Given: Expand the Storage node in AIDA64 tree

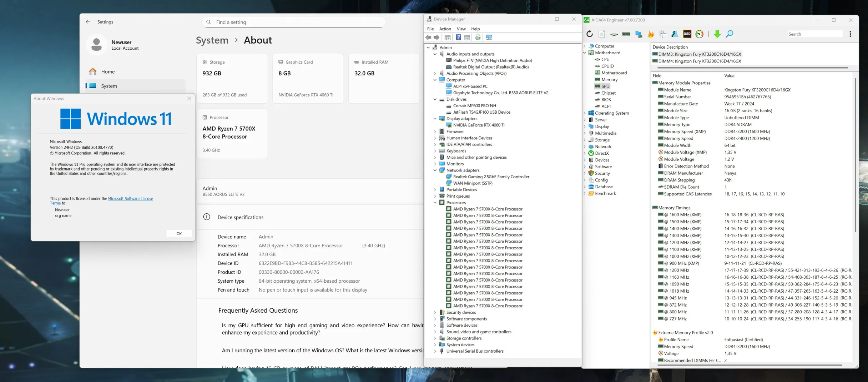Looking at the screenshot, I should tap(585, 140).
